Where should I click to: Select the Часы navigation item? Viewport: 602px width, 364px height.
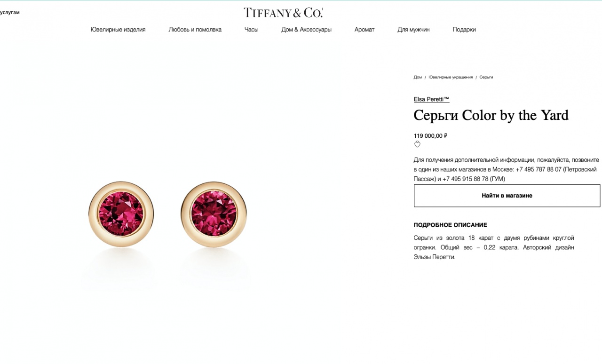251,29
